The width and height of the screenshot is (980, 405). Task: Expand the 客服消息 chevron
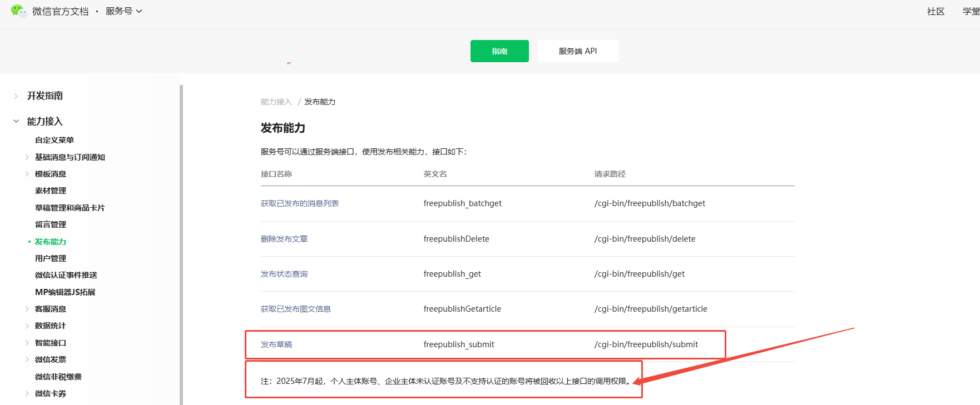pos(27,309)
